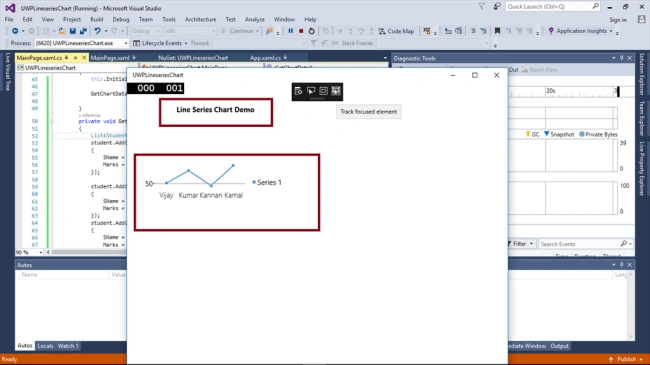This screenshot has height=365, width=650.
Task: Click Save icon in toolbar
Action: [x=73, y=31]
